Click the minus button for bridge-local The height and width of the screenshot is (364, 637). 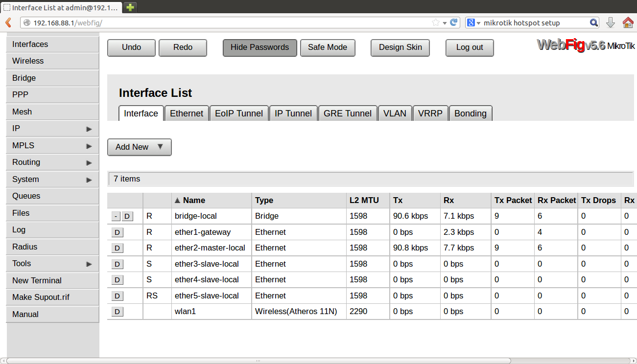pos(116,216)
